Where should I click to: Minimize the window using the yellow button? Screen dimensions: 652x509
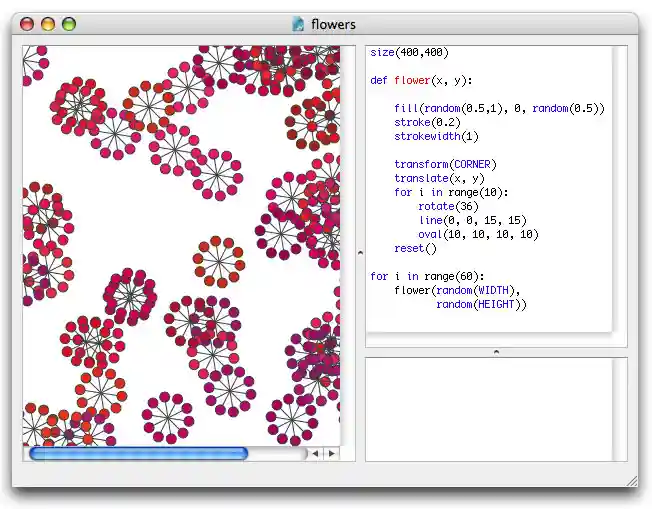(48, 23)
